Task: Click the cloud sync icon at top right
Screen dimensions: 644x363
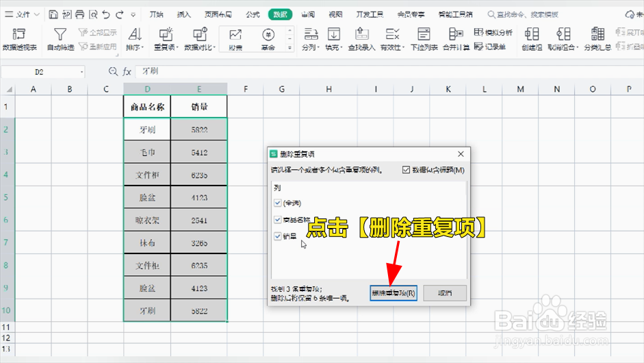Action: pos(630,15)
